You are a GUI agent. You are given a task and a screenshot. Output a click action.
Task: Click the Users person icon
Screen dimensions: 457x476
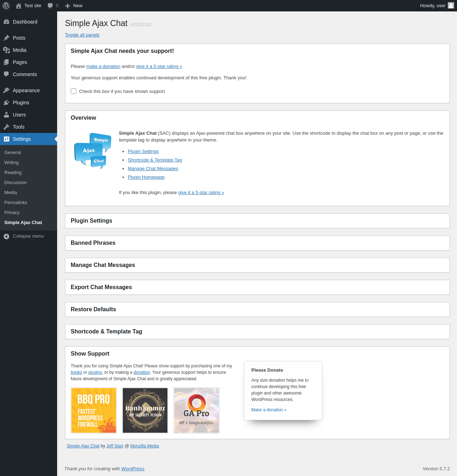pos(6,115)
